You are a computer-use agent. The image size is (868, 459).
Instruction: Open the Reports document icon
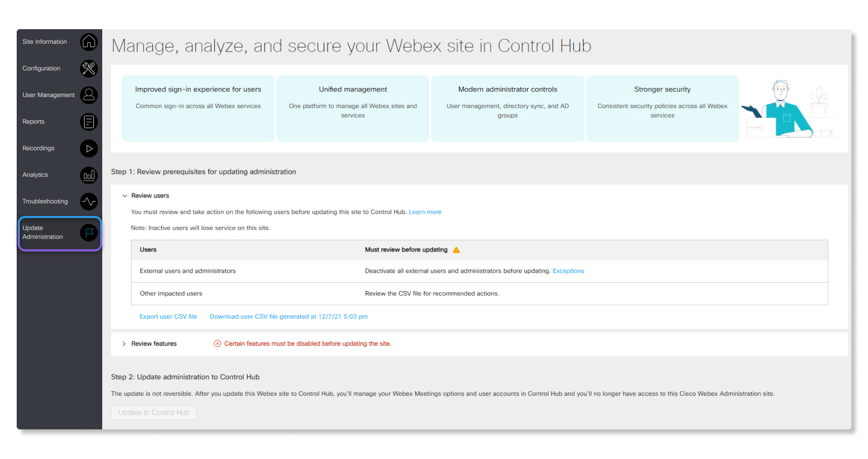[x=89, y=122]
